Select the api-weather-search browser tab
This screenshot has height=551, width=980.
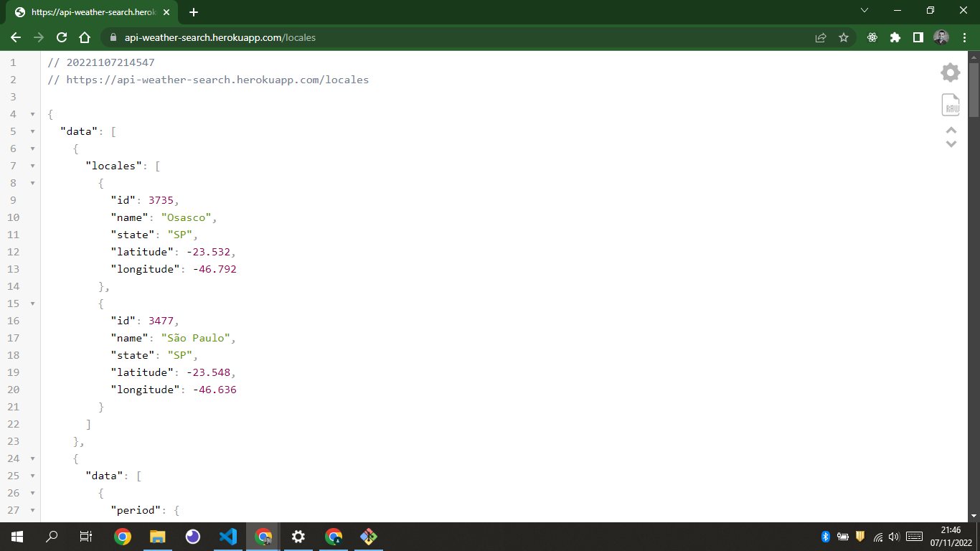[91, 13]
